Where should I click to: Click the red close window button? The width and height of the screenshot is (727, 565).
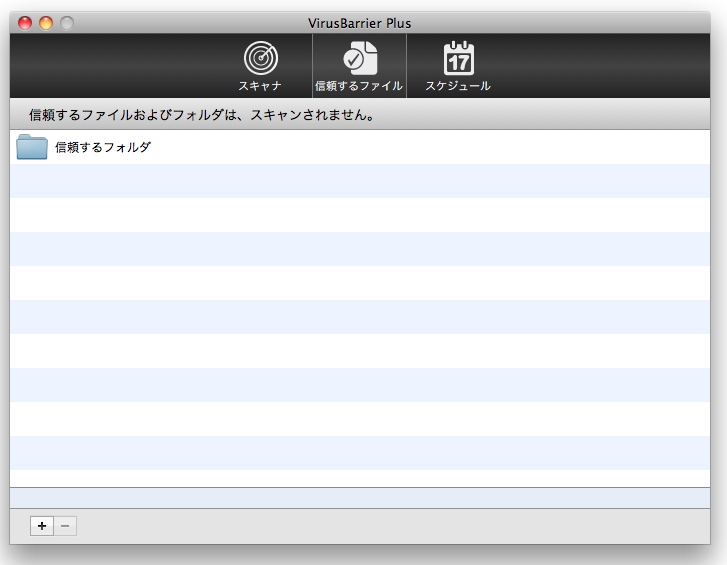(x=25, y=23)
